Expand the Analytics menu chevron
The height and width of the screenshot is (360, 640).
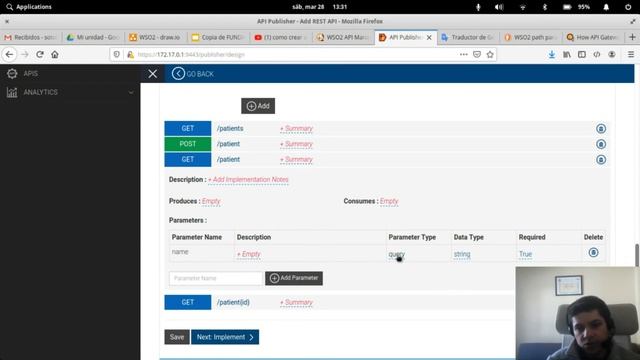point(131,93)
